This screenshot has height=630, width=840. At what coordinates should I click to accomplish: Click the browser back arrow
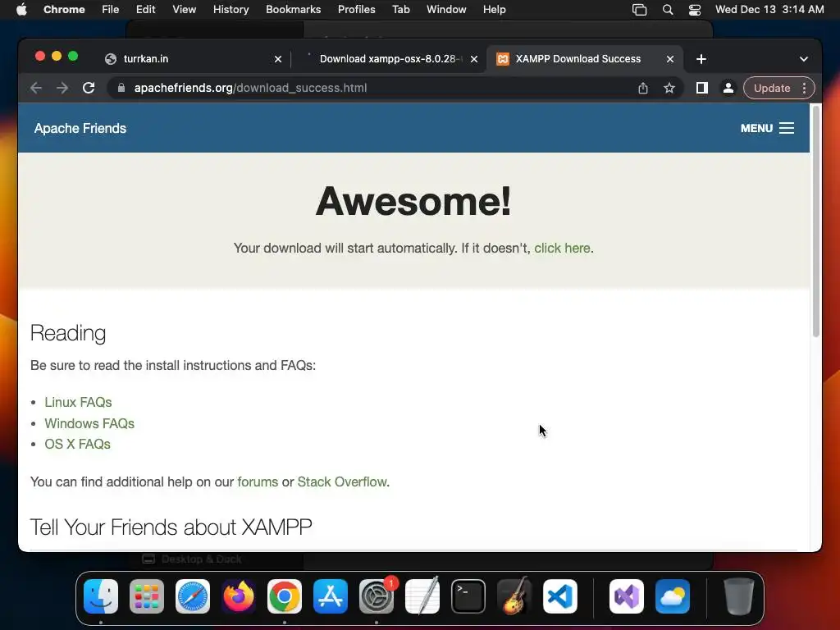36,88
